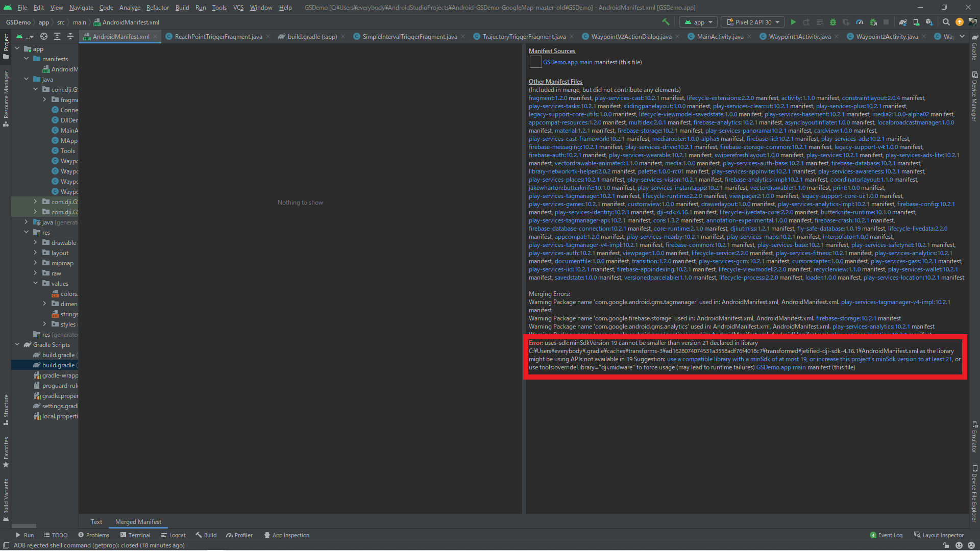The image size is (980, 551).
Task: Open the Profiler gauge icon in toolbar
Action: [860, 22]
